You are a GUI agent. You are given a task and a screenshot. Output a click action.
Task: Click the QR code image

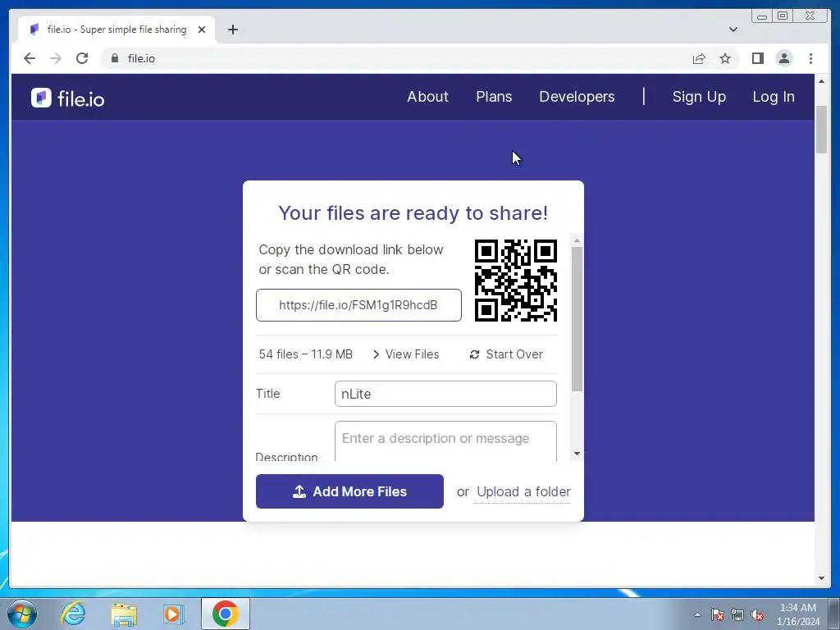point(516,281)
